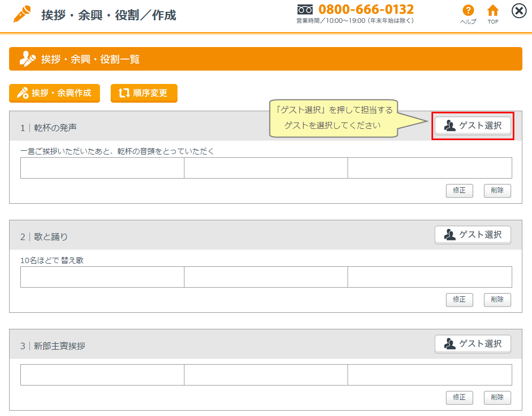Click 修正 for 乾杯の発声 item

(459, 191)
